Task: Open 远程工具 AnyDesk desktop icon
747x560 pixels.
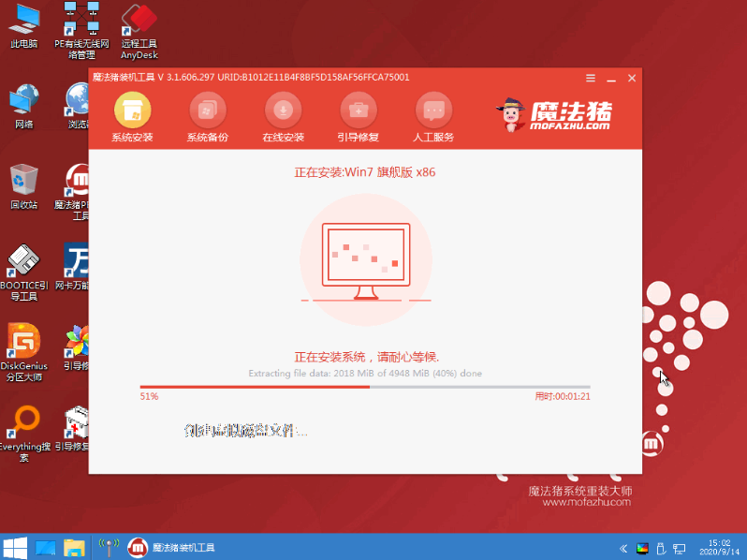Action: [x=139, y=32]
